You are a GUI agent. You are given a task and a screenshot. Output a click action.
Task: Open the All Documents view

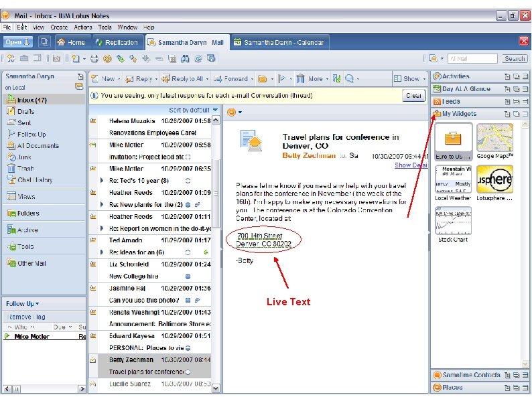point(38,146)
